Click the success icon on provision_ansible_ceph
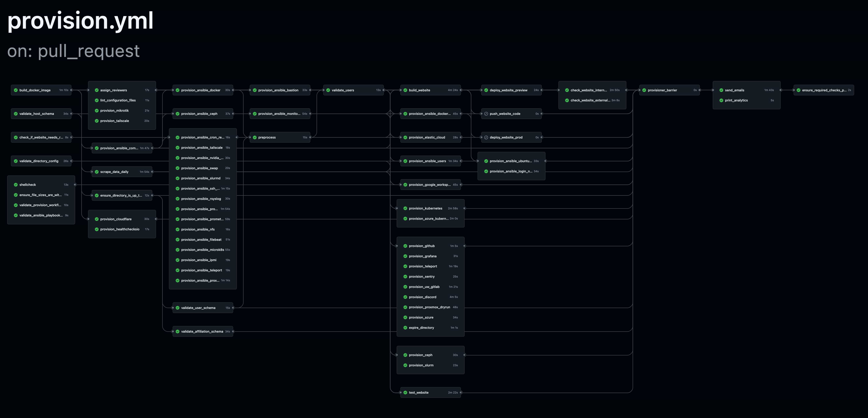Image resolution: width=868 pixels, height=418 pixels. point(178,113)
